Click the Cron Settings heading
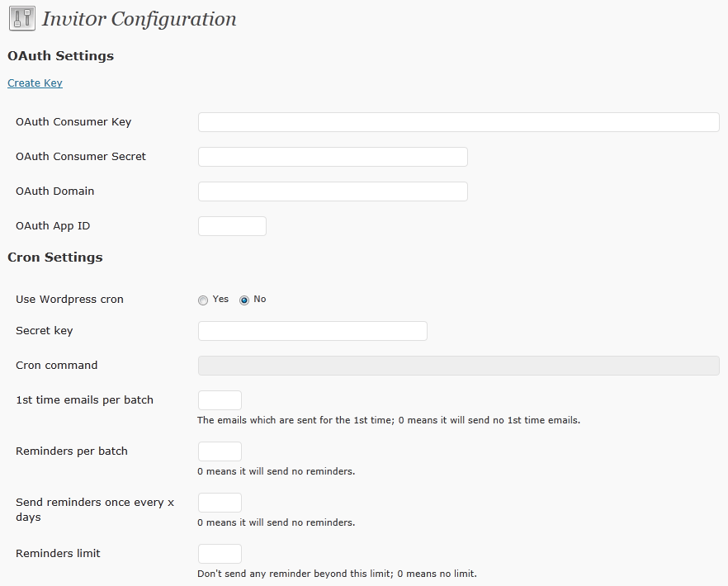The height and width of the screenshot is (586, 728). (x=55, y=258)
